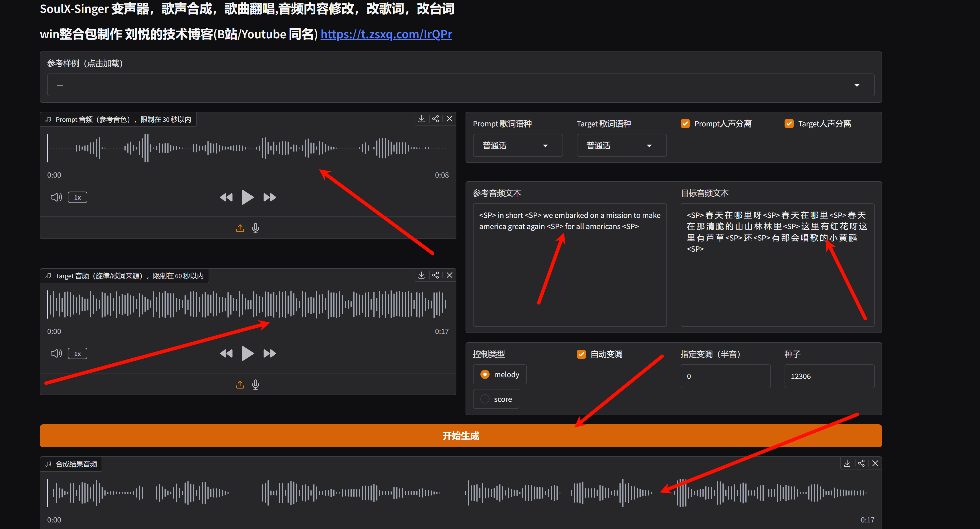Fast-forward the Target audio player
The width and height of the screenshot is (980, 529).
point(269,354)
